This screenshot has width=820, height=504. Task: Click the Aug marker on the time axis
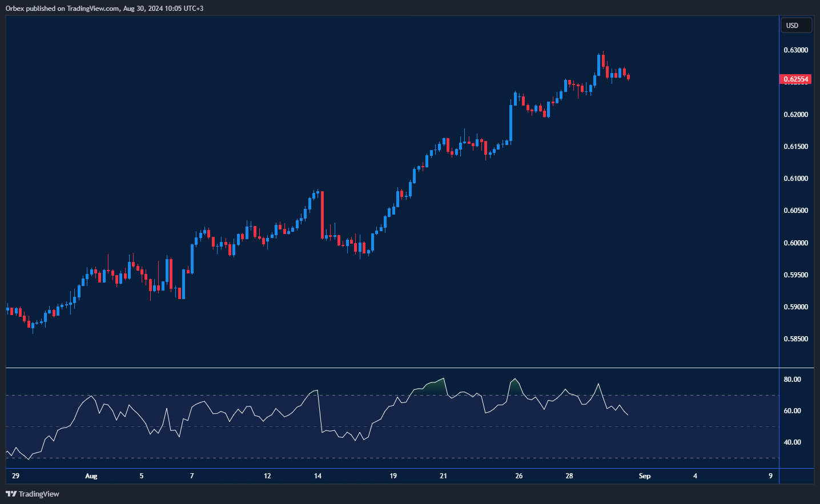[91, 476]
